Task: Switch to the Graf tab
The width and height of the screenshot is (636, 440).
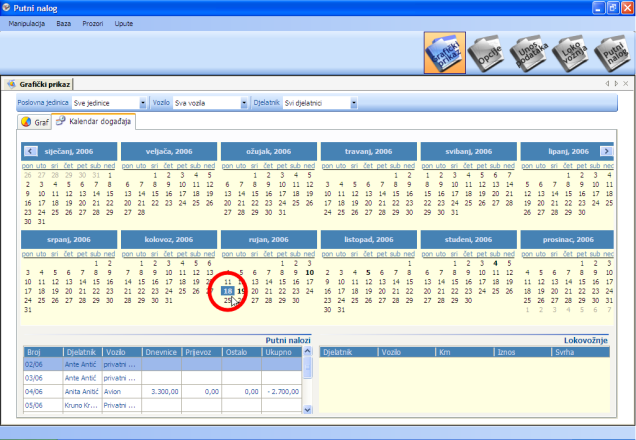Action: click(34, 122)
